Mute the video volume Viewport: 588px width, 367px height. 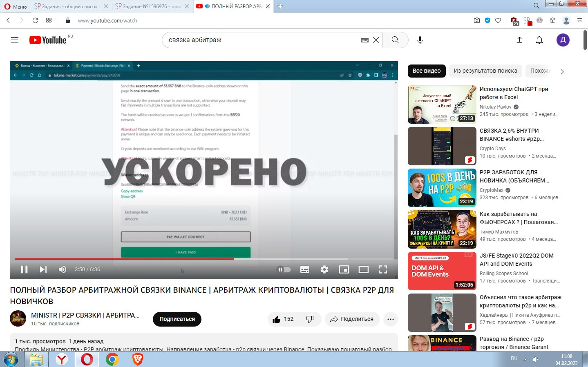pos(62,269)
